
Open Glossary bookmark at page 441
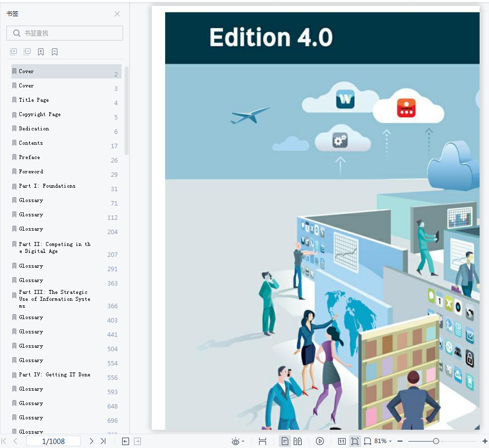66,332
